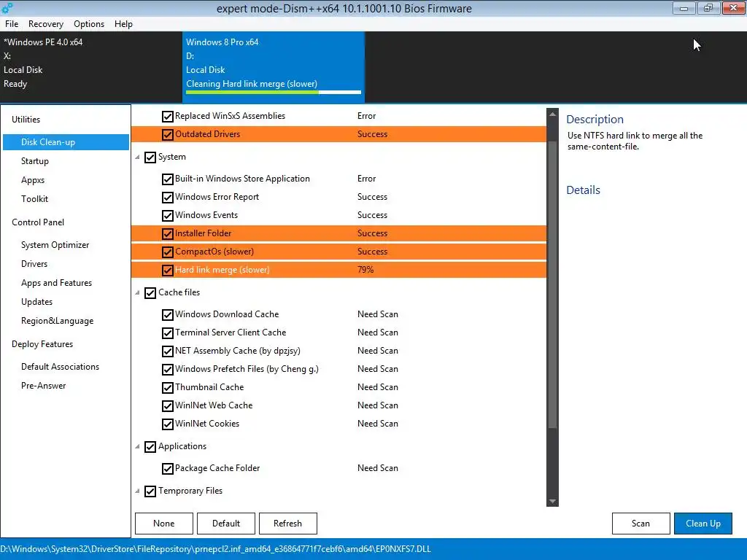Uncheck Outdated Drivers checkbox
The height and width of the screenshot is (560, 747).
[167, 134]
